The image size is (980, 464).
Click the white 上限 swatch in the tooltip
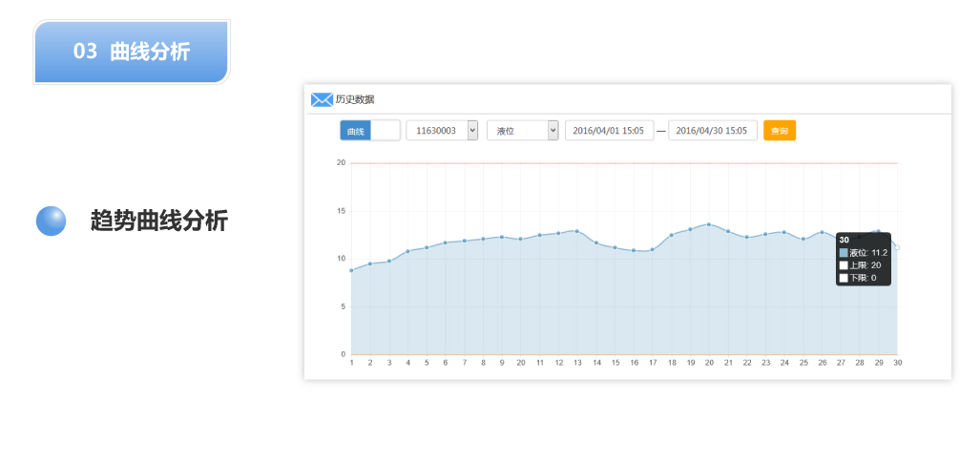(x=844, y=265)
